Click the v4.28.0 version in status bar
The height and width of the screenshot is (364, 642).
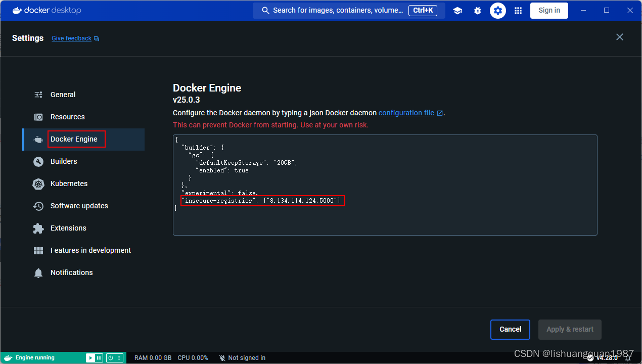tap(607, 358)
